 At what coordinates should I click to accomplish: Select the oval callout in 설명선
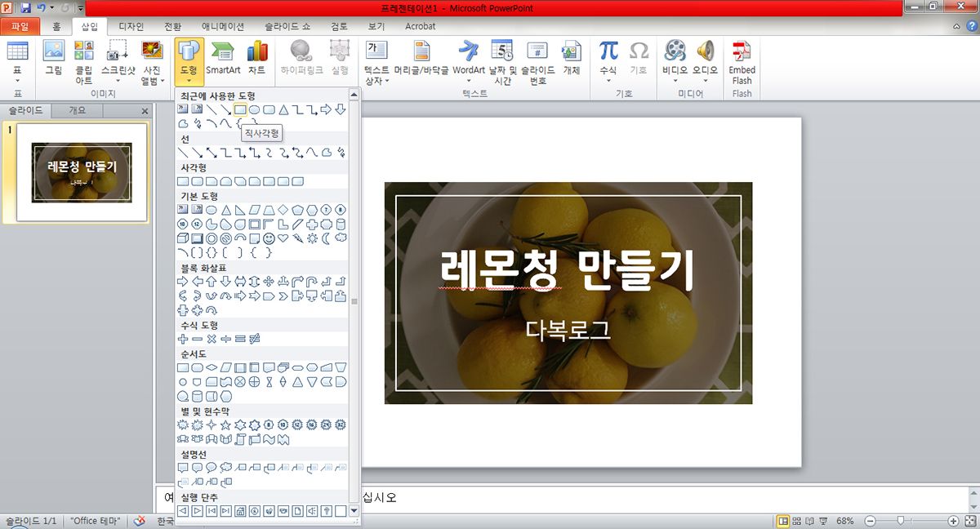212,468
